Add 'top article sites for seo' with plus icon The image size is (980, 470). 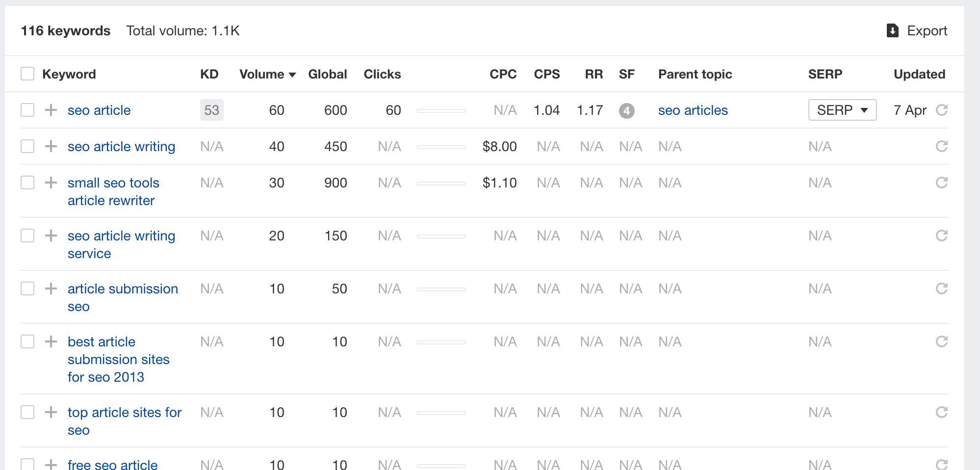tap(51, 412)
